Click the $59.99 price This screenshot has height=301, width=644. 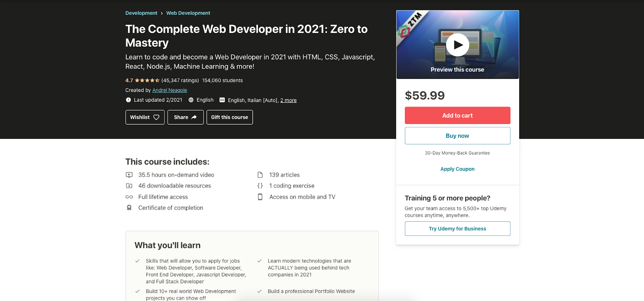425,95
